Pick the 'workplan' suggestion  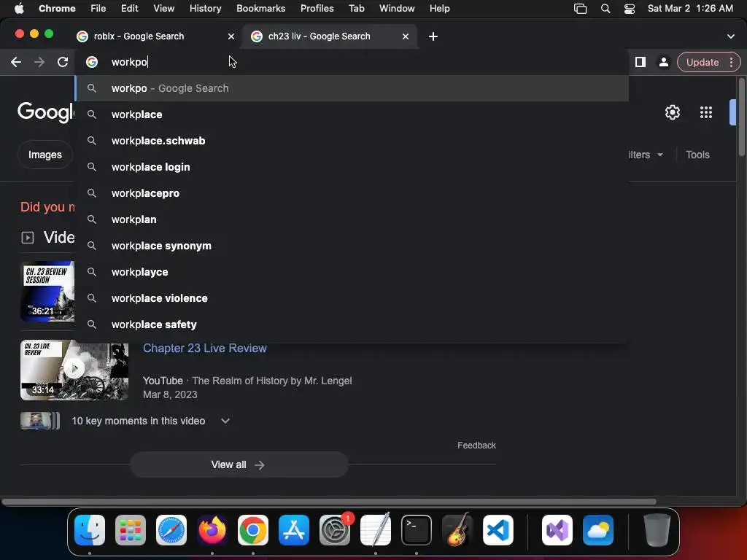tap(352, 219)
